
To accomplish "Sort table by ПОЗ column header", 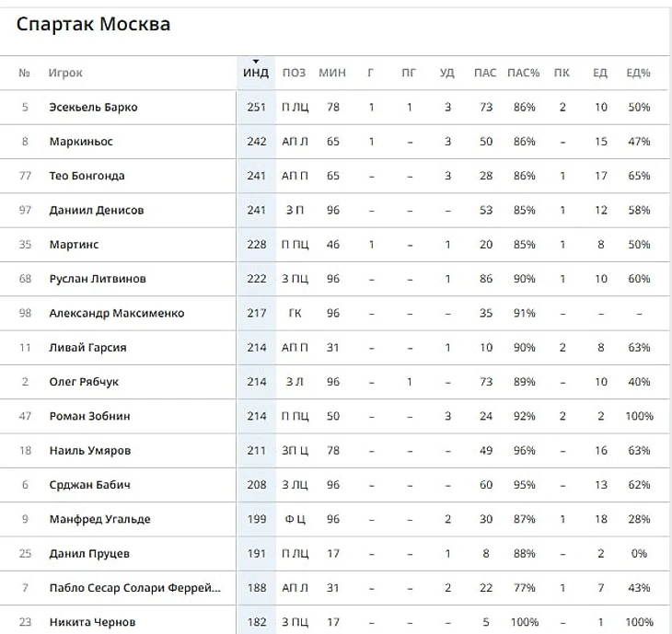I will pos(294,73).
